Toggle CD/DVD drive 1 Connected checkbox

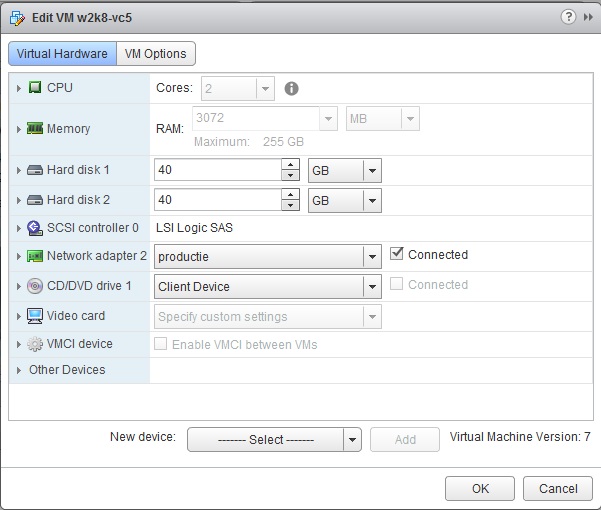point(396,284)
